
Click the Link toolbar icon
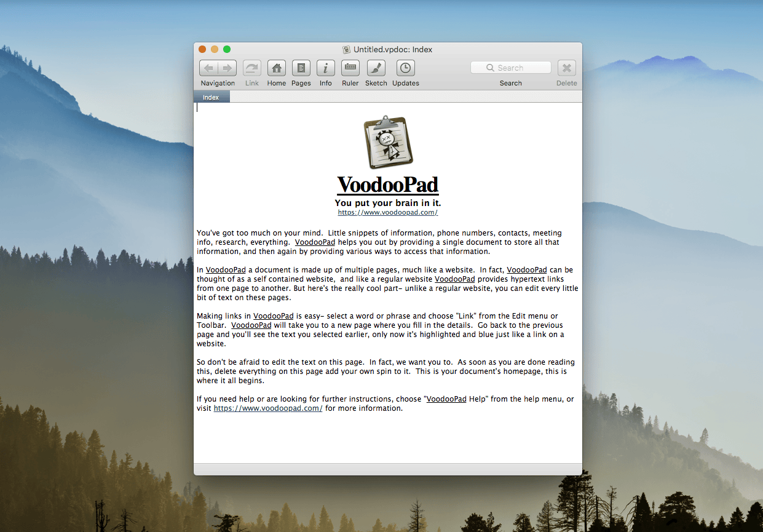pos(252,68)
